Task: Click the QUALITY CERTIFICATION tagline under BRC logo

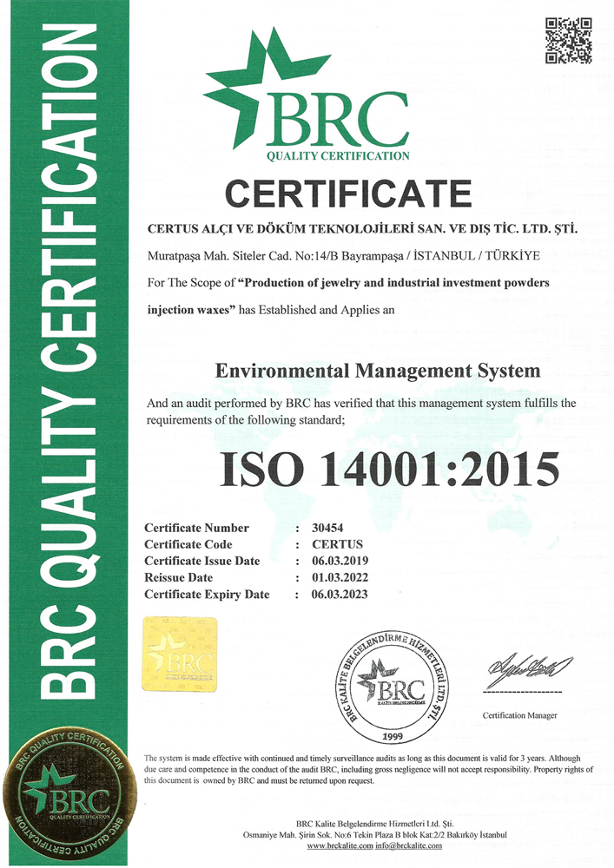Action: (338, 155)
